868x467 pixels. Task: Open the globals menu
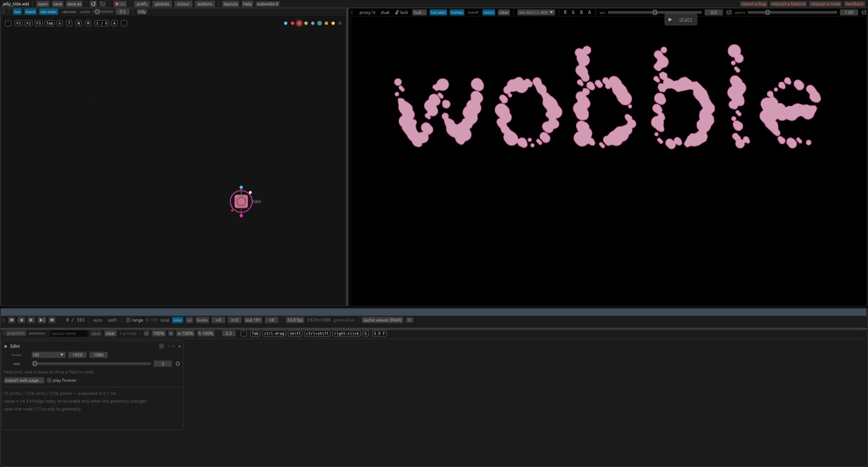click(x=162, y=4)
